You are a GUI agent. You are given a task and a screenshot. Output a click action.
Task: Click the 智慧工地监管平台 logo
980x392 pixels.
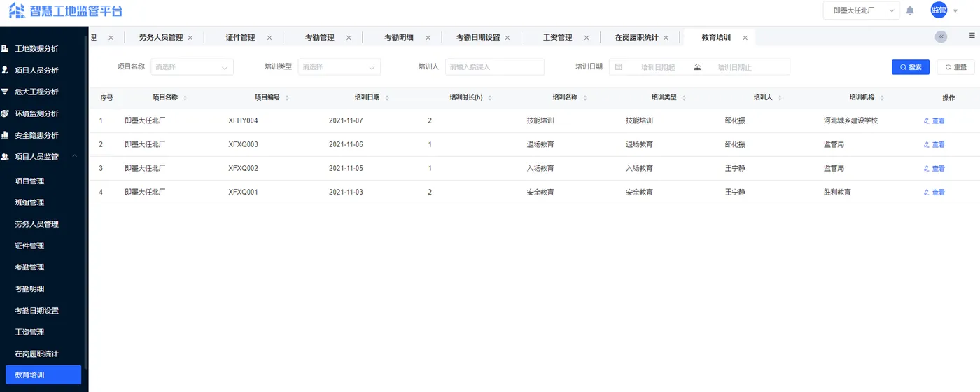click(x=65, y=11)
